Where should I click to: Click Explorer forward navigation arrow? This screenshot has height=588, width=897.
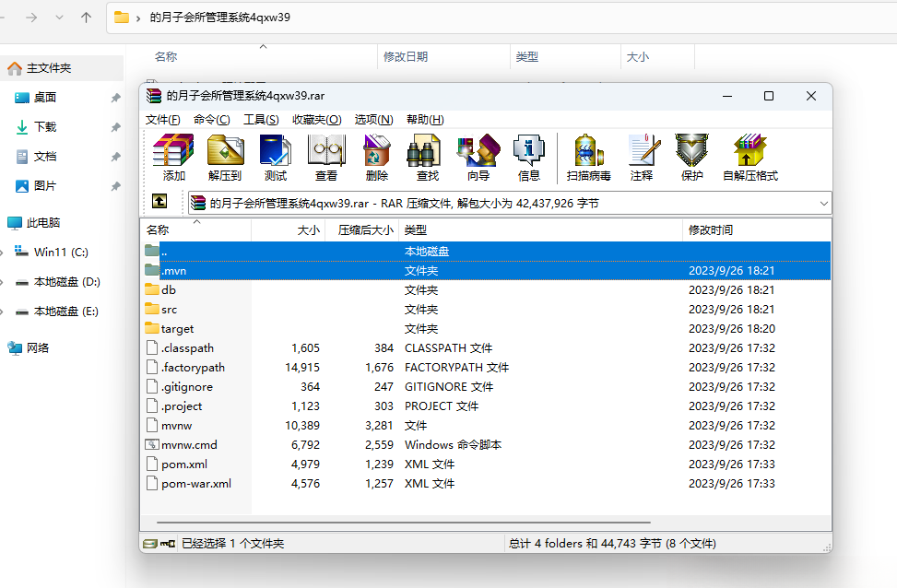tap(31, 18)
